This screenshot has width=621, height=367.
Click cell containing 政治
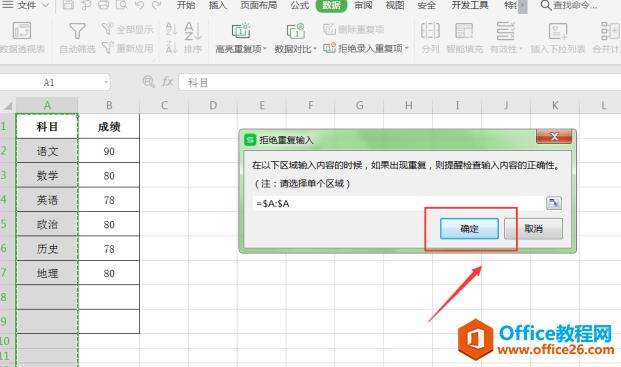(47, 224)
